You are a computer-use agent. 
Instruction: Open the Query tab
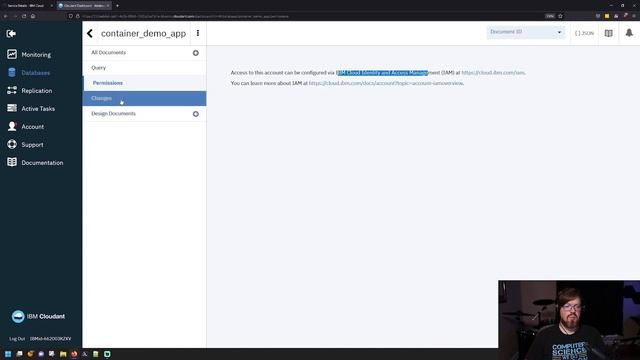pos(98,68)
